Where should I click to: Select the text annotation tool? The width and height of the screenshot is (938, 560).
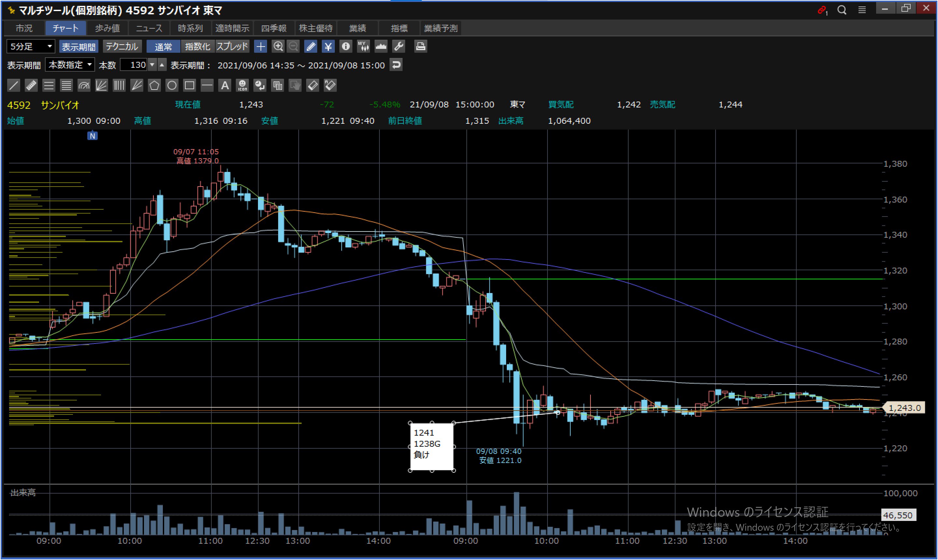pos(225,86)
